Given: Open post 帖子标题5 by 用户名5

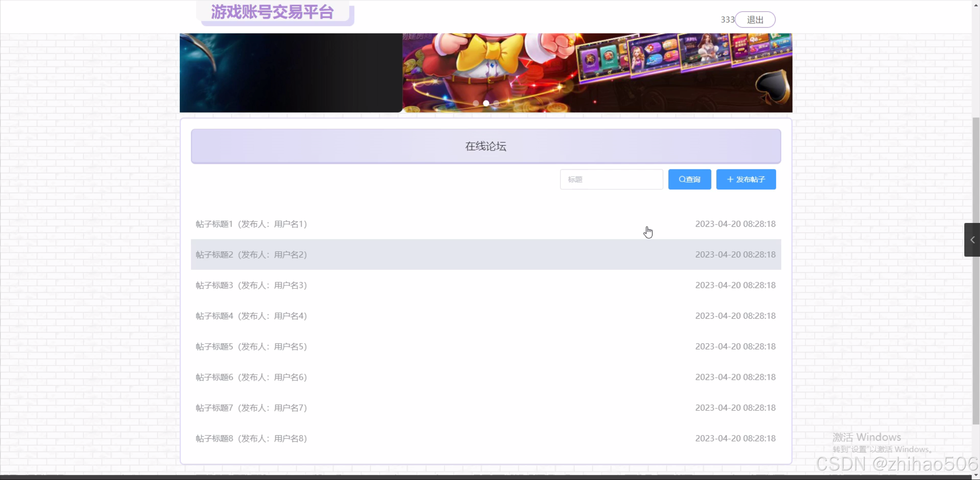Looking at the screenshot, I should pos(251,347).
